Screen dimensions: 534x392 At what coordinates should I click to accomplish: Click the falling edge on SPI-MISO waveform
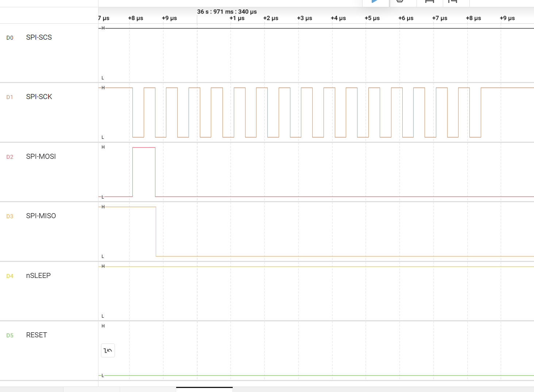tap(156, 232)
